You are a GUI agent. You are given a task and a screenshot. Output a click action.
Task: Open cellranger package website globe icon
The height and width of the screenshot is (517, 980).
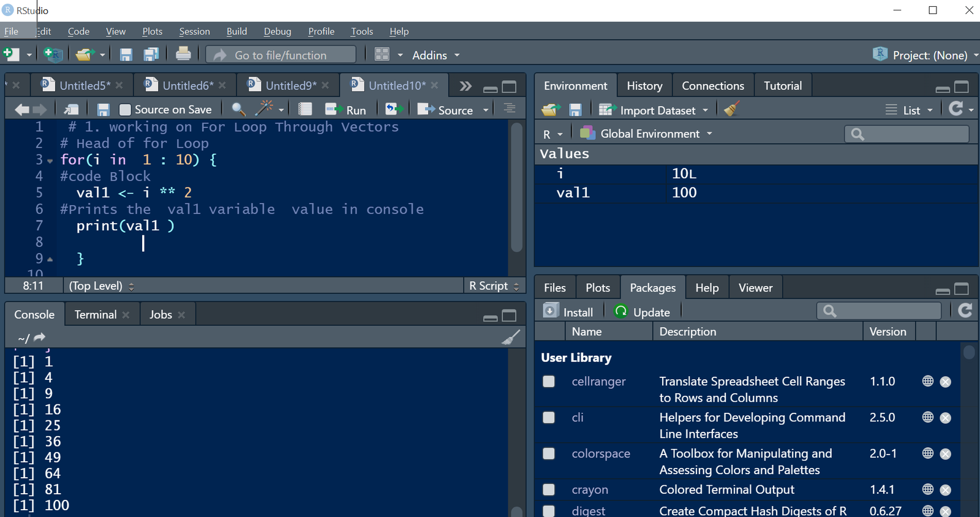click(x=928, y=381)
